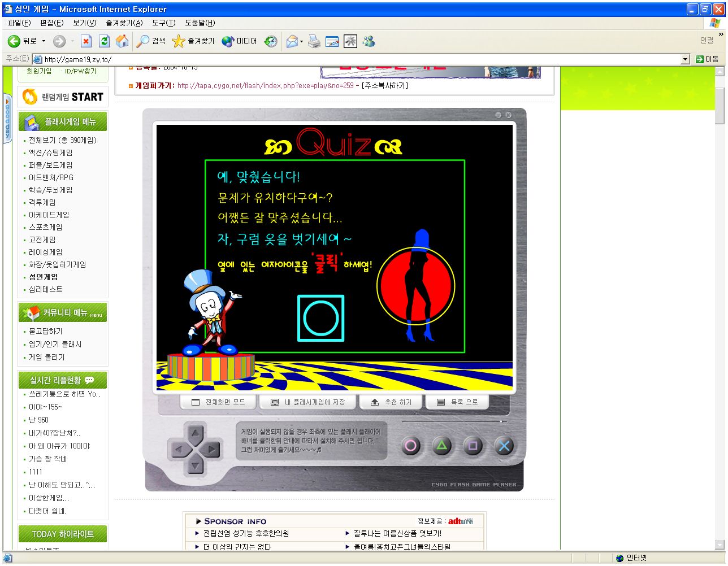Screen dimensions: 728x566
Task: Select 전체보기 (총 390게임) in the sidebar
Action: [62, 140]
